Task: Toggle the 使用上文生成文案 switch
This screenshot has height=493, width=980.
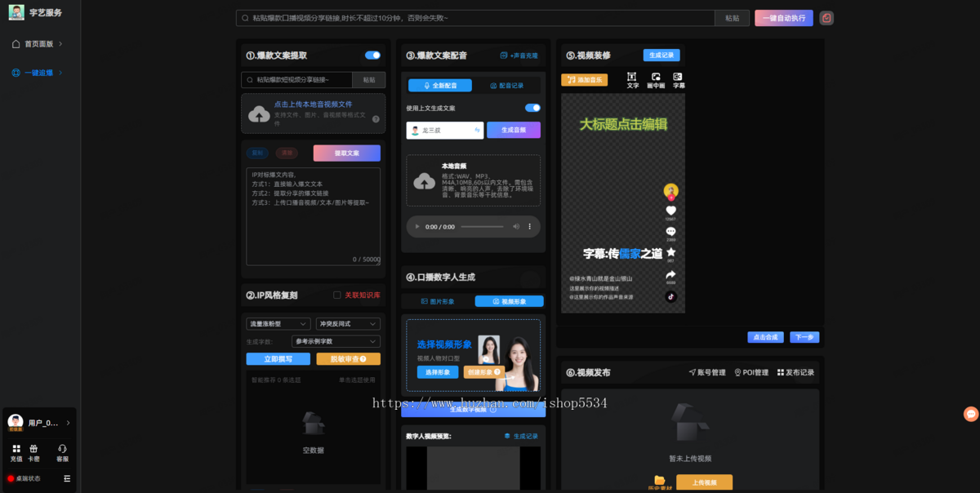Action: pyautogui.click(x=532, y=108)
